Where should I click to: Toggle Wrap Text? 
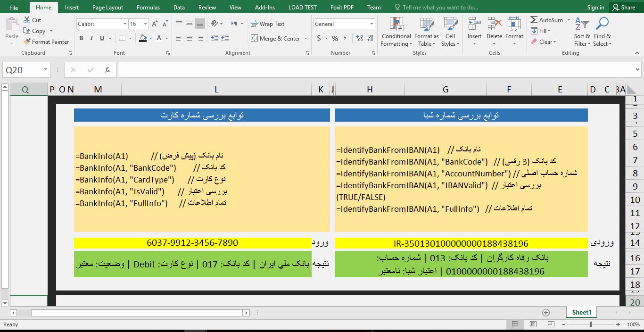tap(268, 24)
